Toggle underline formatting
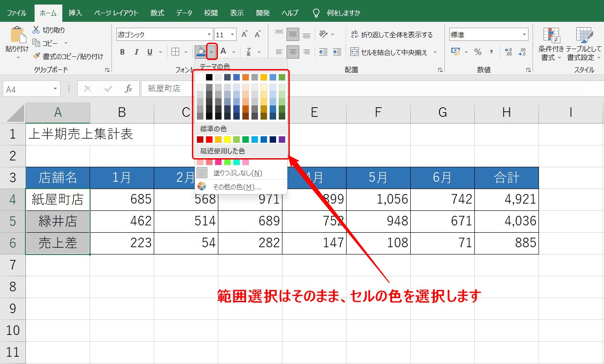 click(x=150, y=52)
